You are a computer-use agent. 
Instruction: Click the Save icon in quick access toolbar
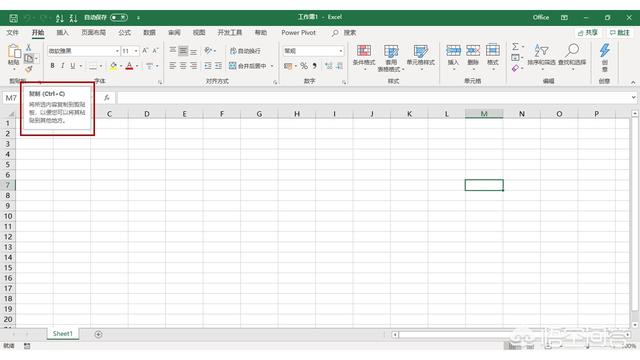coord(13,18)
